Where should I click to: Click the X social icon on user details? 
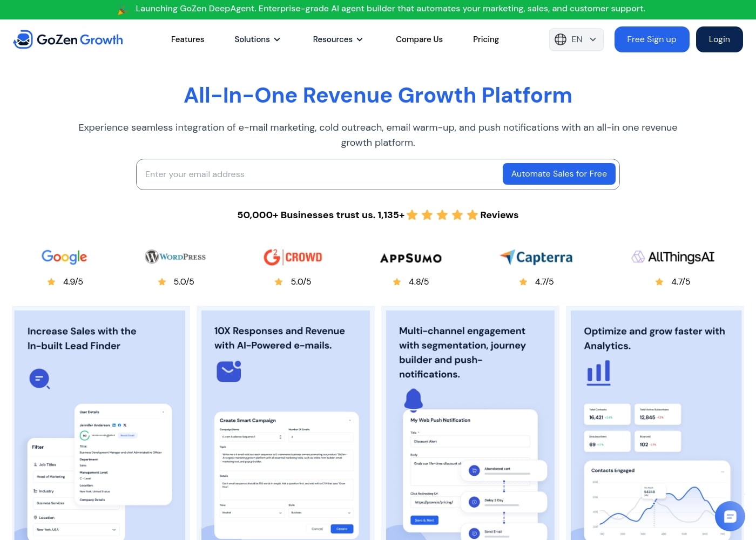(125, 426)
